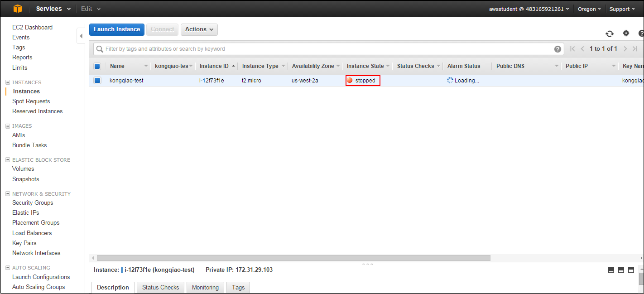Screen dimensions: 644x294
Task: Maximize the details pane with the third layout icon
Action: (631, 270)
